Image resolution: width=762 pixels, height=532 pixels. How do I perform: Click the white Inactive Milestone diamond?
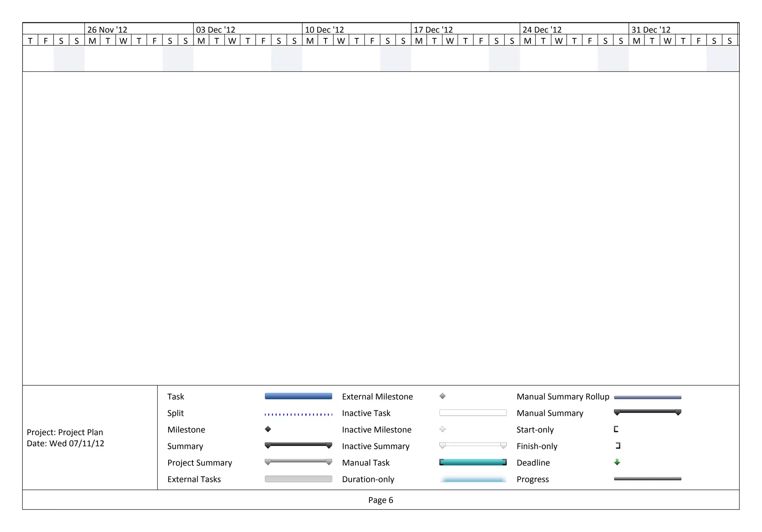442,429
